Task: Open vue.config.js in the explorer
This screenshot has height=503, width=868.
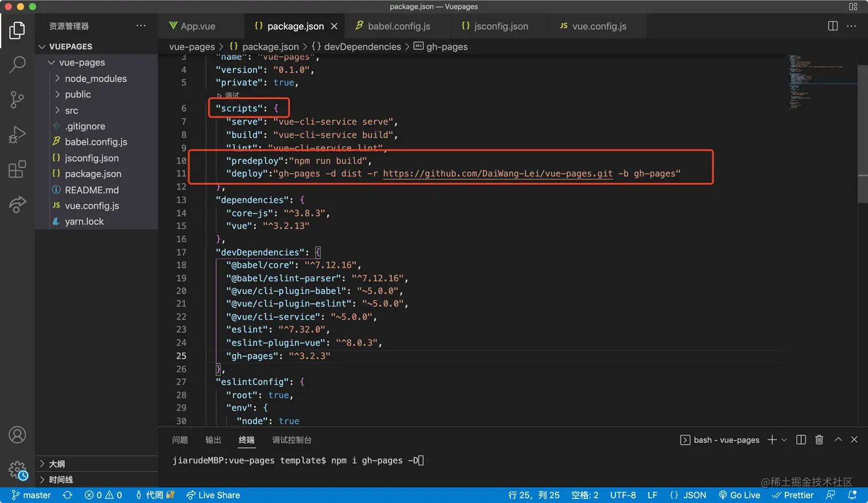Action: coord(96,205)
